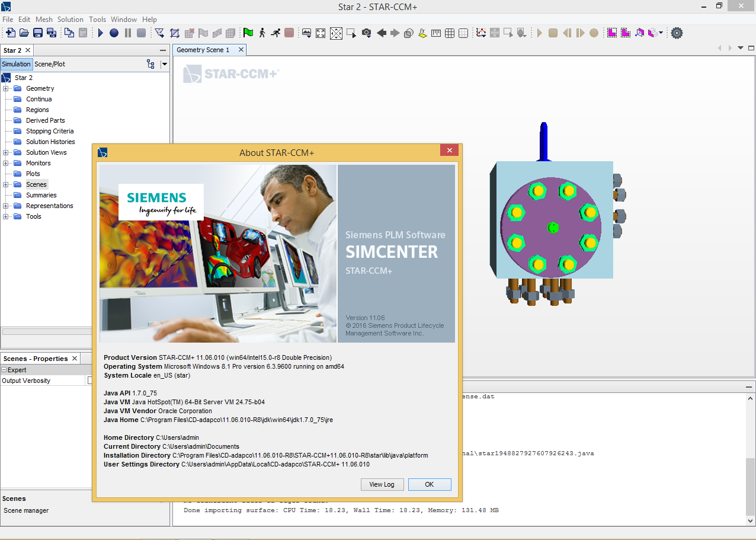This screenshot has height=540, width=756.
Task: Click the green flag toolbar icon
Action: (248, 33)
